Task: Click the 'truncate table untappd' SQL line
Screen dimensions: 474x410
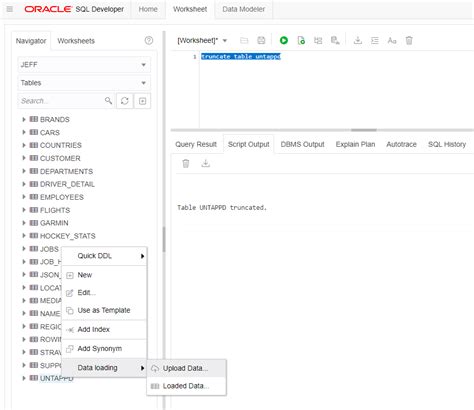Action: pyautogui.click(x=241, y=56)
